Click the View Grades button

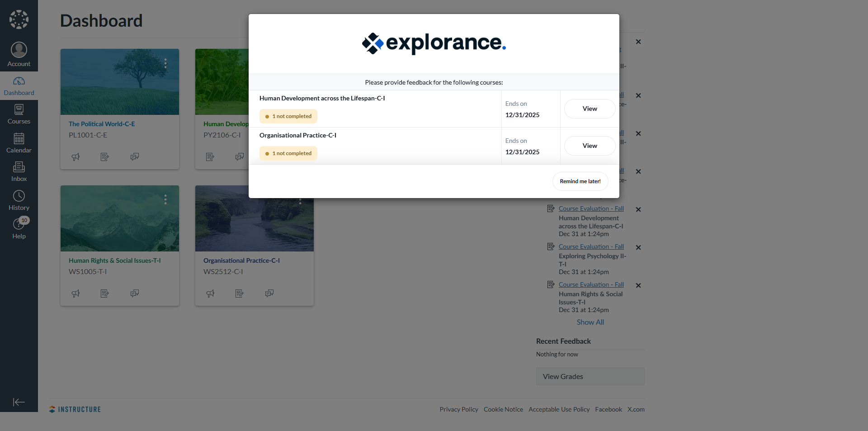click(x=590, y=376)
